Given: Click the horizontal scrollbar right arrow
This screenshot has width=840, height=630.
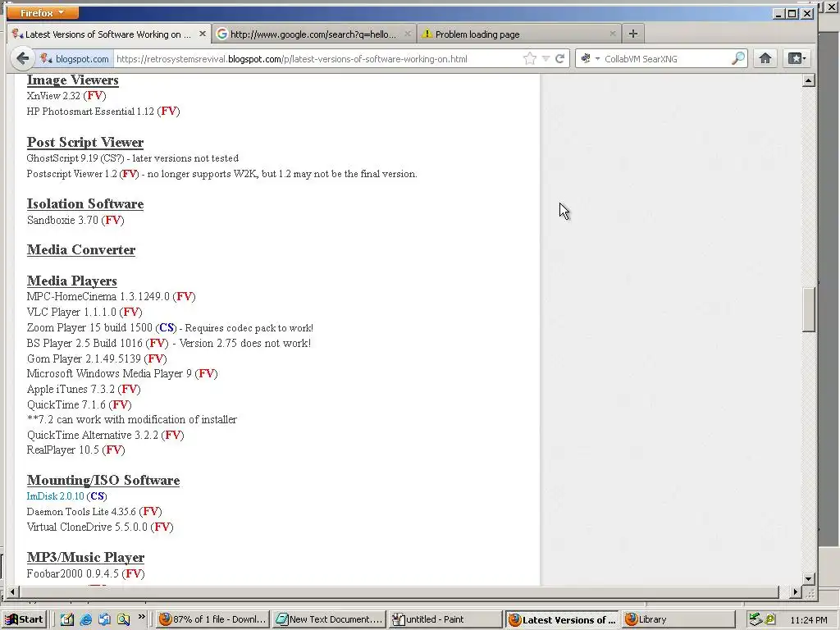Looking at the screenshot, I should pos(796,592).
